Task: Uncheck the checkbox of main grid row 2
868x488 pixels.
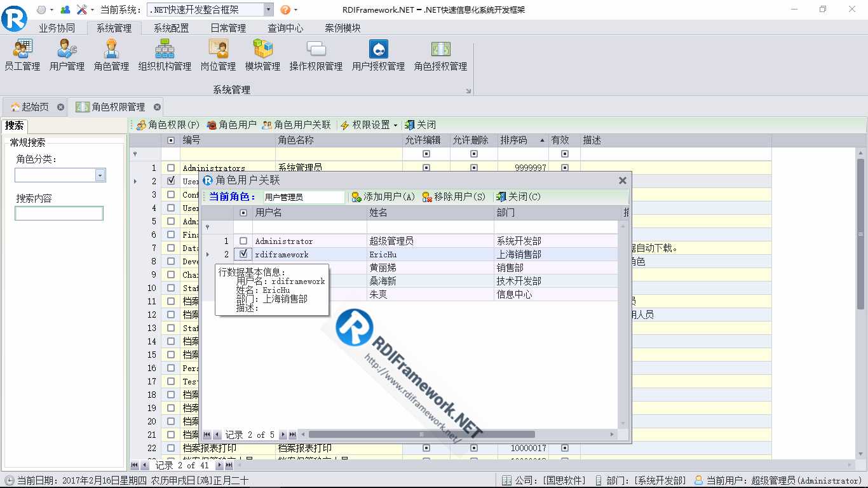Action: click(171, 181)
